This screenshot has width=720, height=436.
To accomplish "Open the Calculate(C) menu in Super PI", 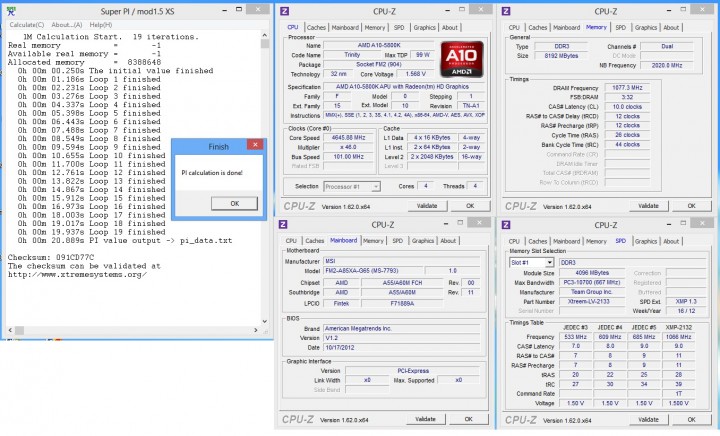I will tap(27, 25).
